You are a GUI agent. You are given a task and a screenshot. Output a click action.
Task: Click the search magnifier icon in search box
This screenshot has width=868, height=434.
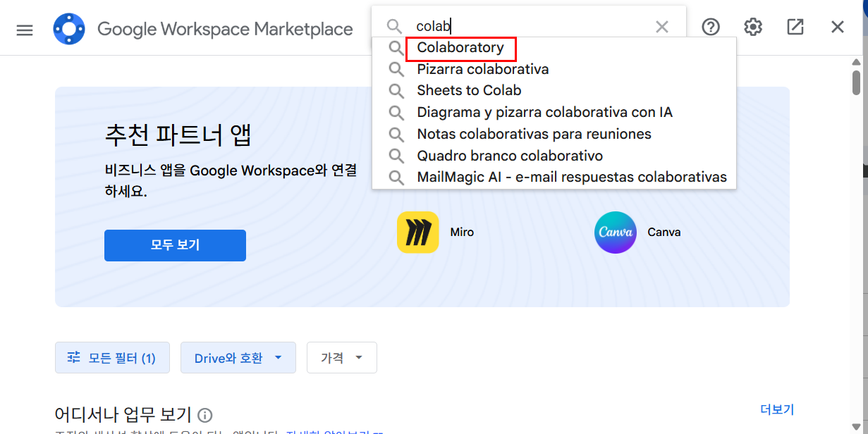pos(394,27)
